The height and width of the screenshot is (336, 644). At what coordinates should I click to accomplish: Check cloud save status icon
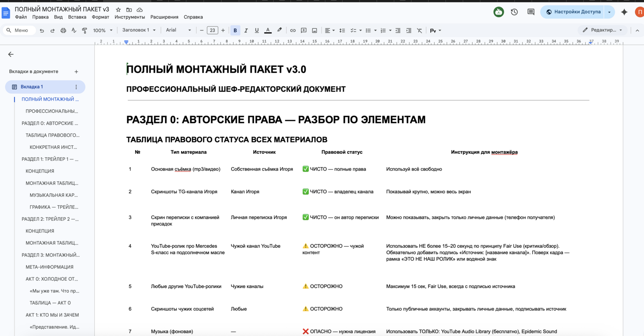140,10
